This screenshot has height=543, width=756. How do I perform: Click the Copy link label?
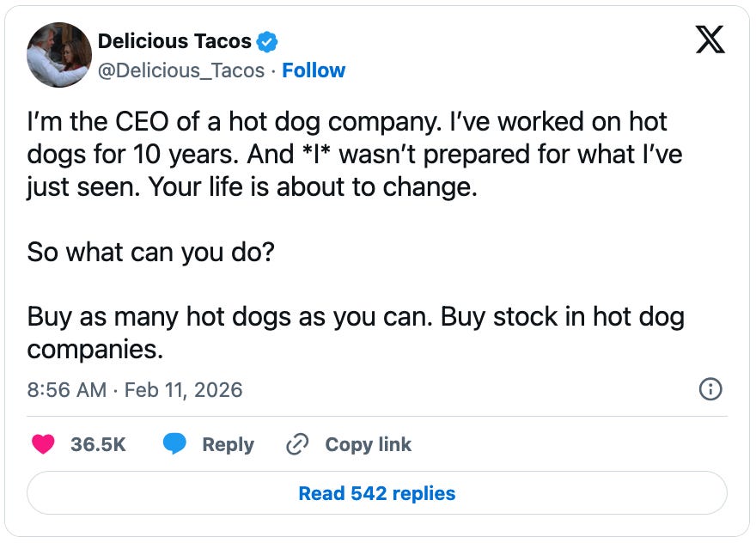[367, 444]
